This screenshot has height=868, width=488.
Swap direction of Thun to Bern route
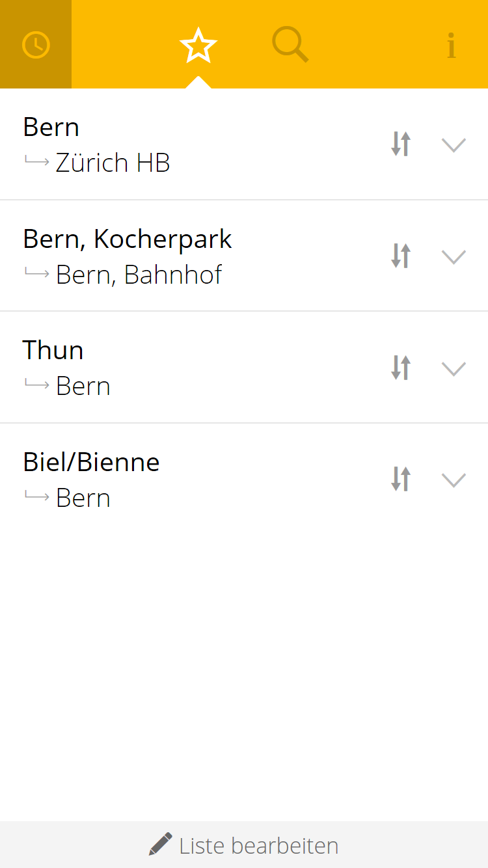pyautogui.click(x=401, y=368)
